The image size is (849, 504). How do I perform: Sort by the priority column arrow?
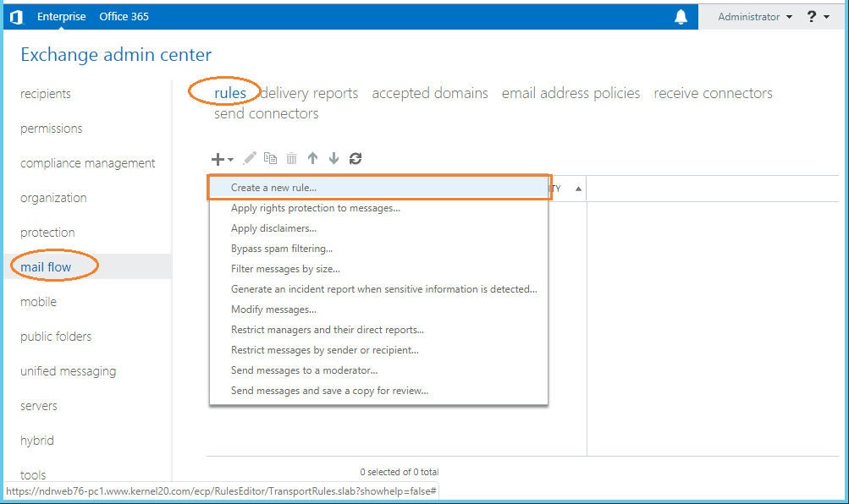578,189
